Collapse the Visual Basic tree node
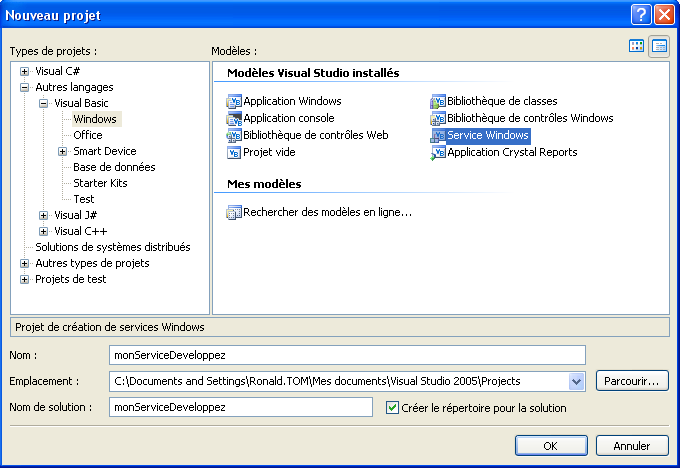680x468 pixels. click(43, 103)
